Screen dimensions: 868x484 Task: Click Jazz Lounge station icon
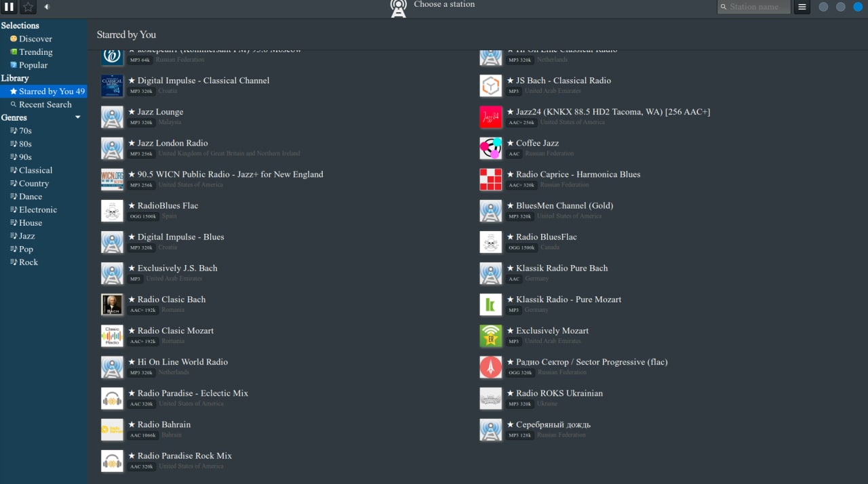(113, 117)
